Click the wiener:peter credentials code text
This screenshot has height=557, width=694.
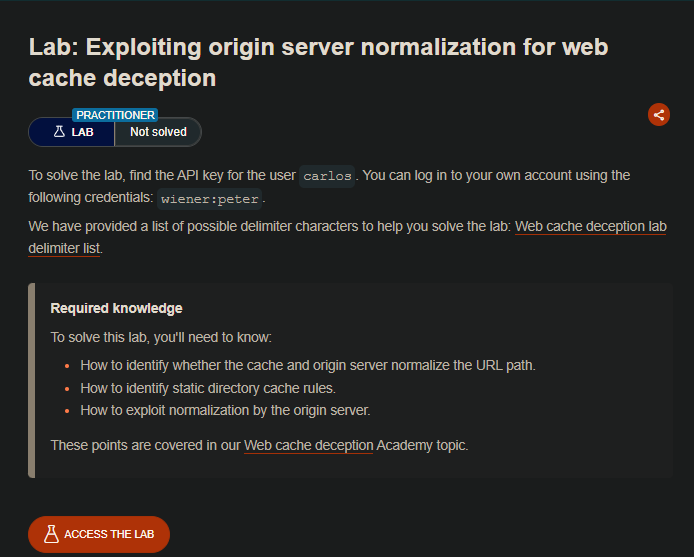210,198
